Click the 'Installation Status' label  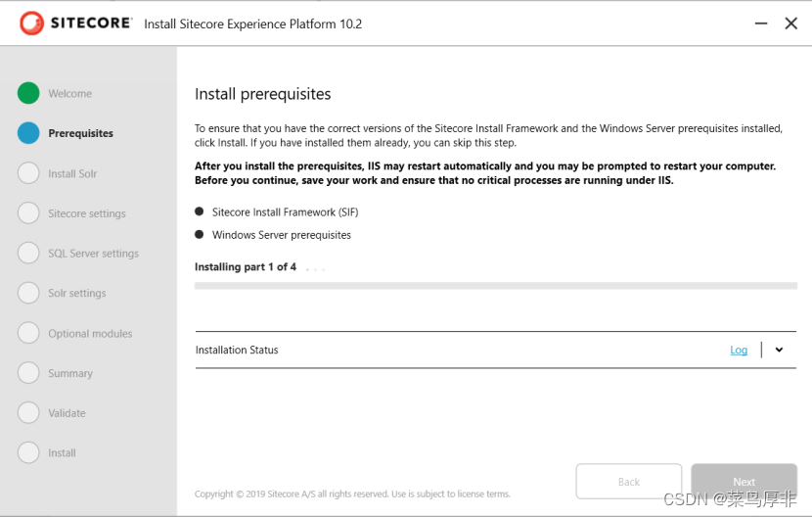point(237,350)
